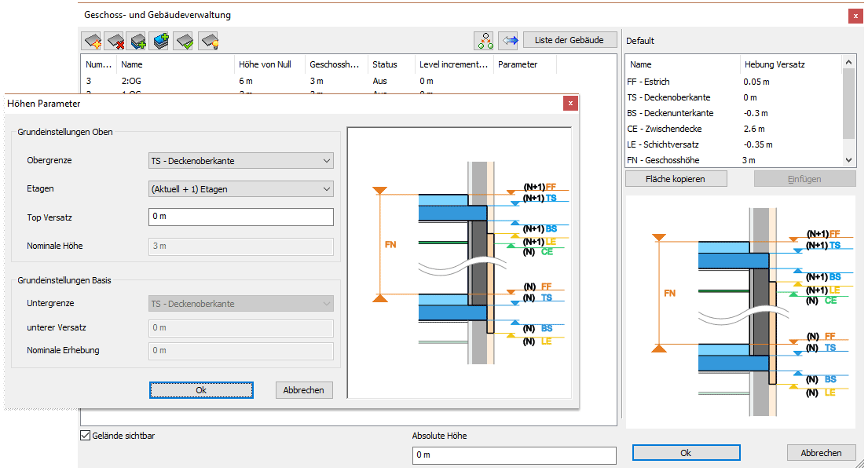Select the BS - Deckenunterkante row
Image resolution: width=868 pixels, height=471 pixels.
tap(734, 113)
